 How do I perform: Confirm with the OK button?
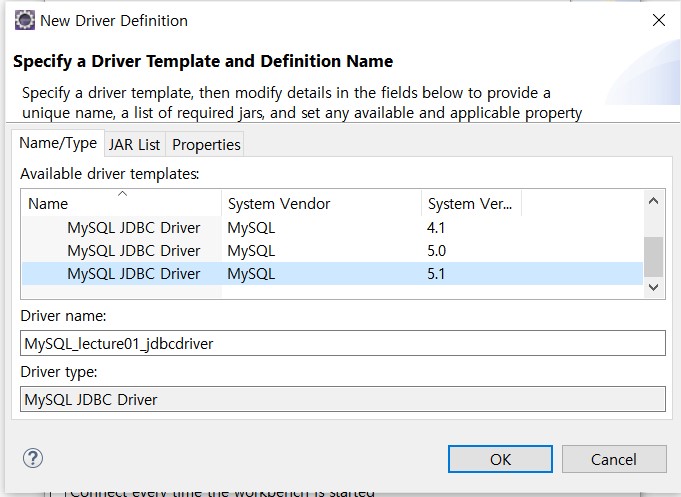pos(500,459)
